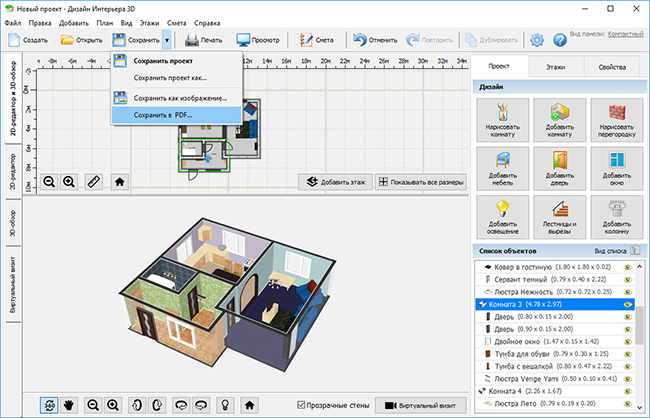
Task: Choose Сохранить проект как...
Action: point(177,78)
